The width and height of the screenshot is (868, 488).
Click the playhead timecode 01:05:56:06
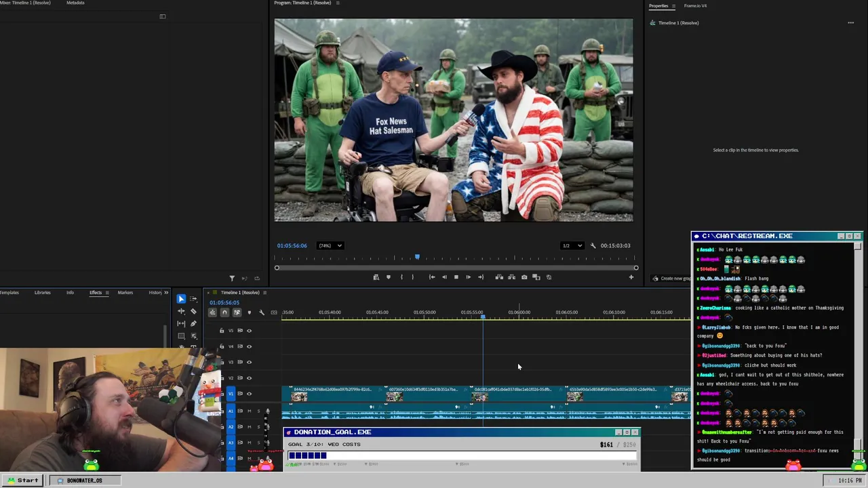tap(292, 245)
